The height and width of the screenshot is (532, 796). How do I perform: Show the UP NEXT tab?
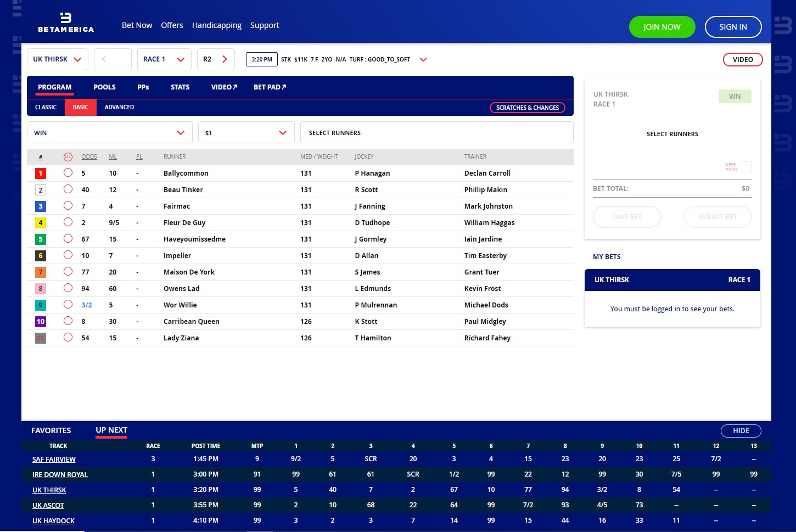point(111,430)
